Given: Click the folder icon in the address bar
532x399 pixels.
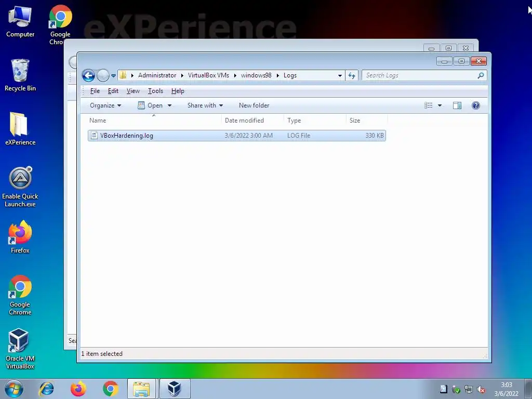Looking at the screenshot, I should [123, 75].
